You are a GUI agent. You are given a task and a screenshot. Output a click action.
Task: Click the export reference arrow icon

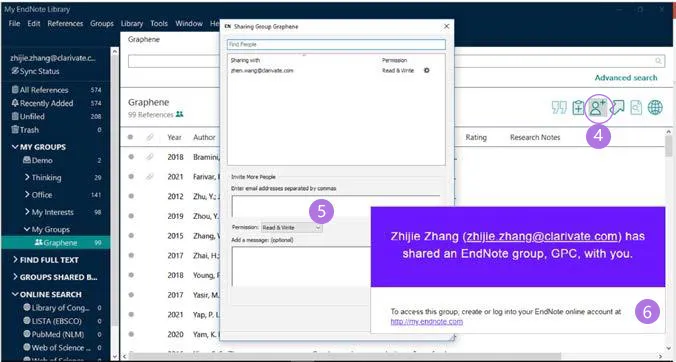pos(617,108)
